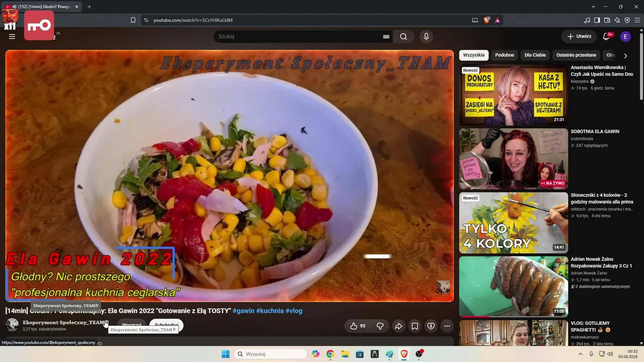
Task: Select the "Dla Ciebie" filter chip
Action: click(535, 55)
